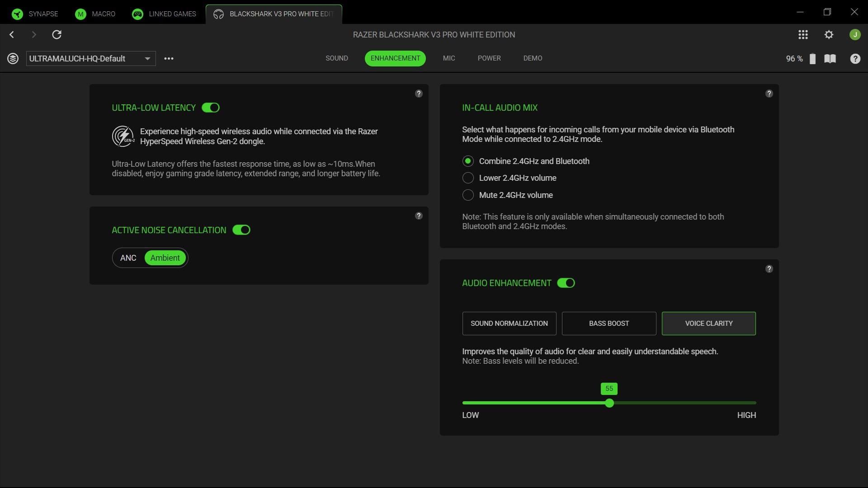Open the user guide book icon

830,59
